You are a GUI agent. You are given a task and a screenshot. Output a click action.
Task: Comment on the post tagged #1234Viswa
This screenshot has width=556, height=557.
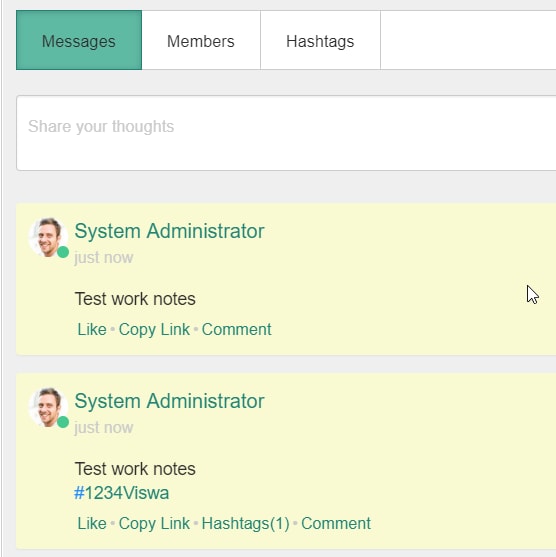pyautogui.click(x=336, y=523)
